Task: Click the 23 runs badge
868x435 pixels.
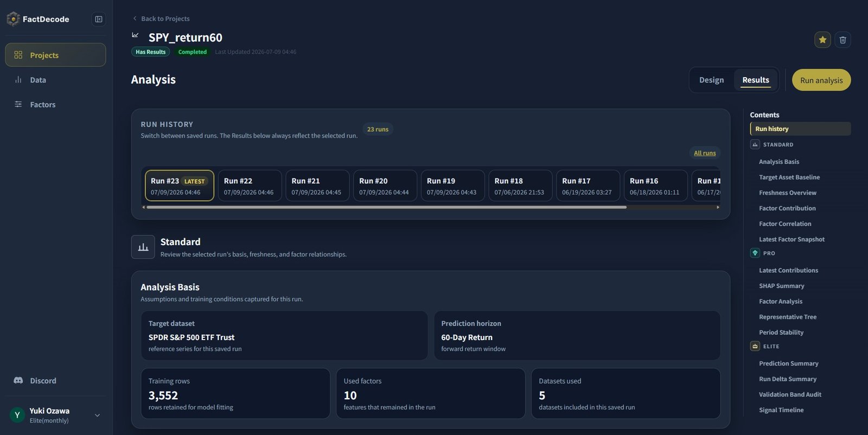Action: point(378,129)
